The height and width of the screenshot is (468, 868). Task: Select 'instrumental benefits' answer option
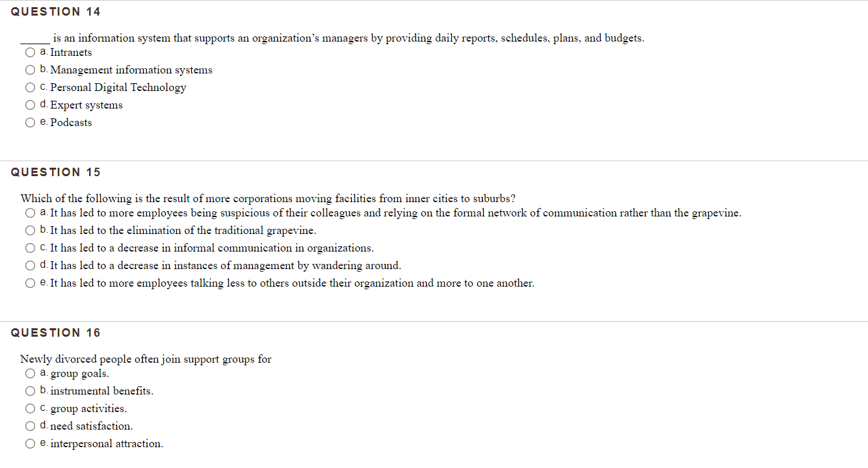[x=30, y=391]
